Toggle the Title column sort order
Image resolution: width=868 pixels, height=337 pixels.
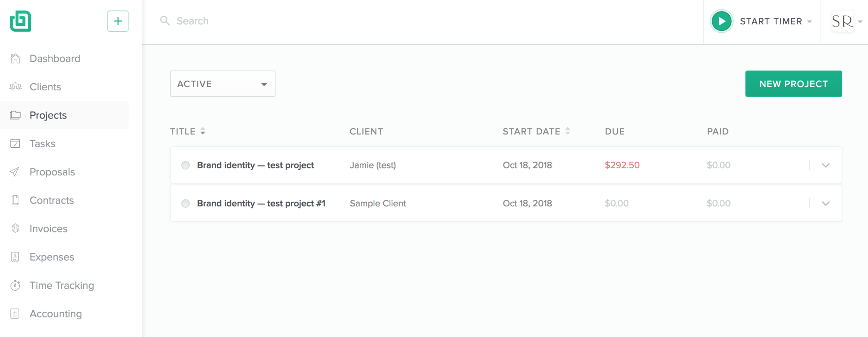click(x=202, y=131)
